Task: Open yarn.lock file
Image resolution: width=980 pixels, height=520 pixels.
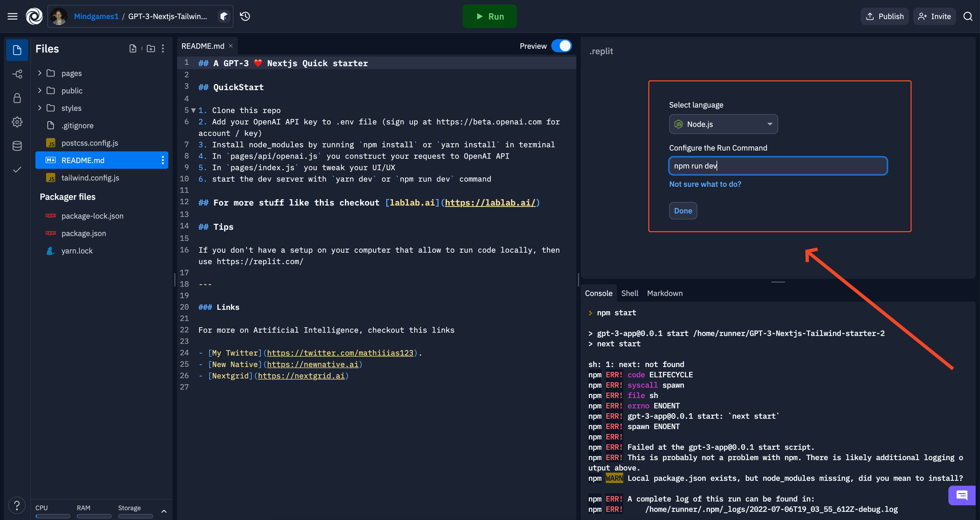Action: point(102,251)
